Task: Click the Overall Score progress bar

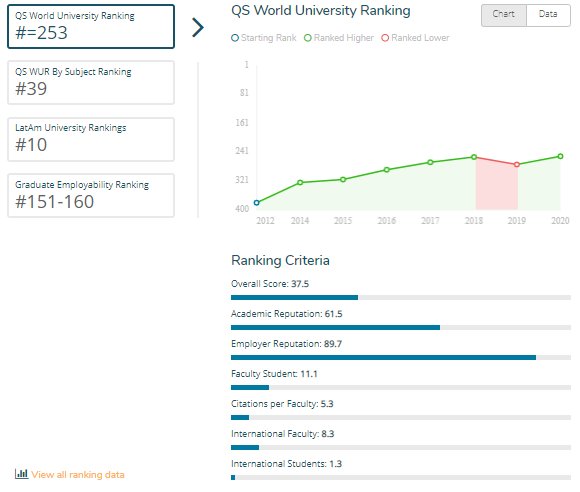Action: (x=401, y=297)
